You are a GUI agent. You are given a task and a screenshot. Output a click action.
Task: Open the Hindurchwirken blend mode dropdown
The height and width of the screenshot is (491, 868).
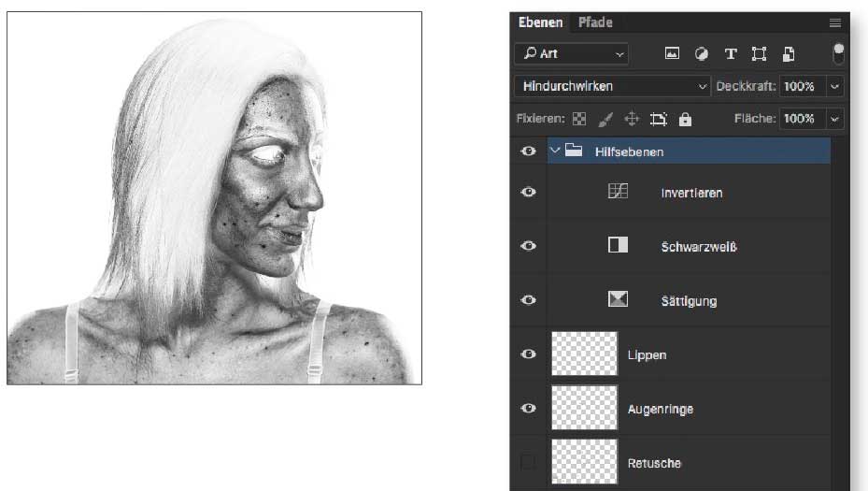coord(612,86)
